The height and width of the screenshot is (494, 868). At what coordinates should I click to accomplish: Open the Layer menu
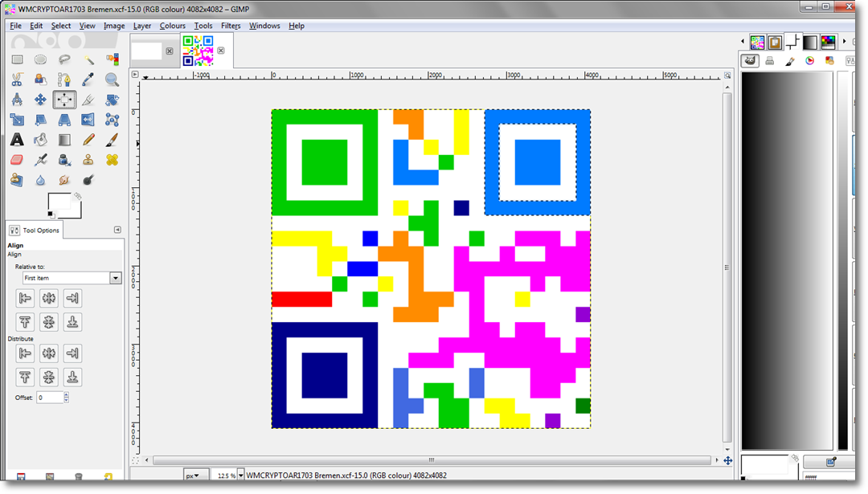tap(142, 26)
